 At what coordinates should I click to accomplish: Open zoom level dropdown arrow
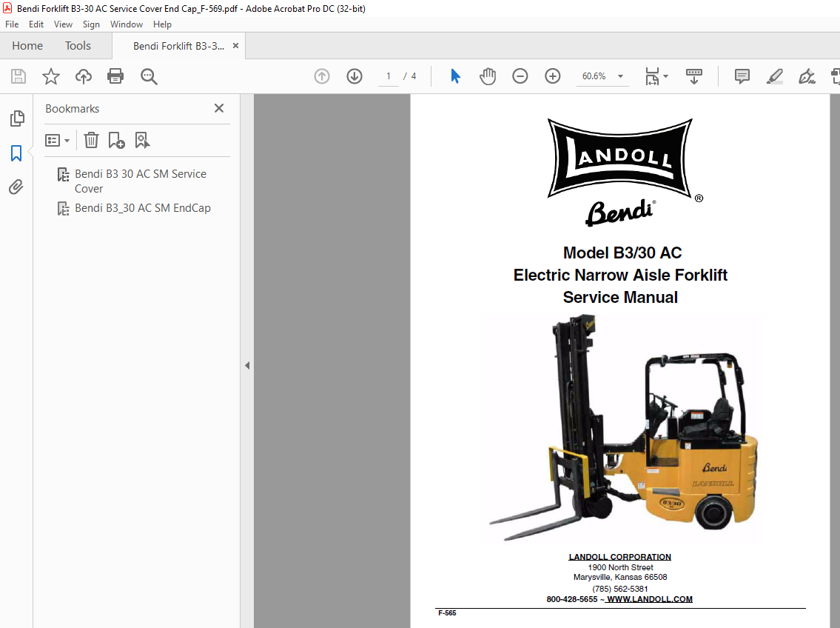click(x=620, y=76)
